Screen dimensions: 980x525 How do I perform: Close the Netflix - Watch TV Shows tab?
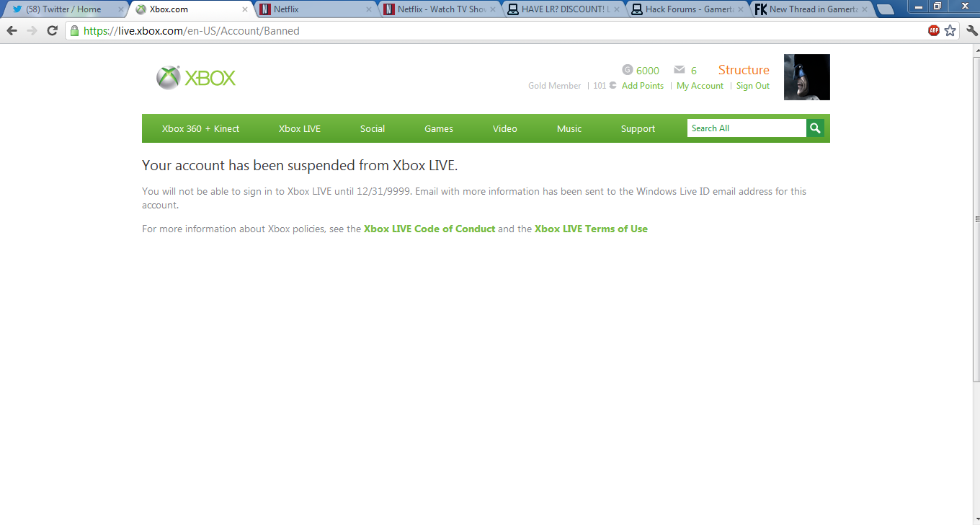pyautogui.click(x=493, y=9)
